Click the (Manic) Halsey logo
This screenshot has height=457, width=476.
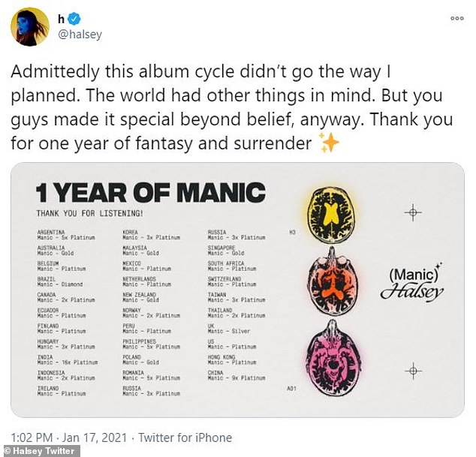[410, 284]
